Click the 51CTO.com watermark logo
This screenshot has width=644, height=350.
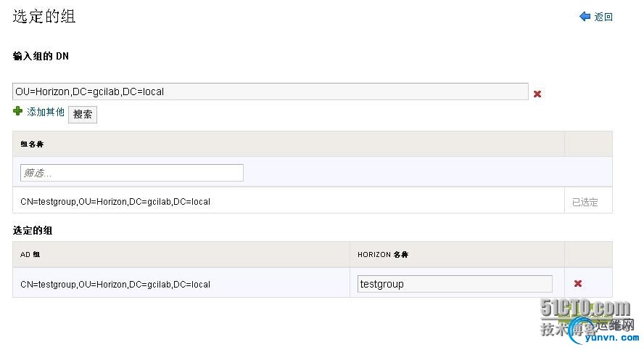pyautogui.click(x=585, y=309)
